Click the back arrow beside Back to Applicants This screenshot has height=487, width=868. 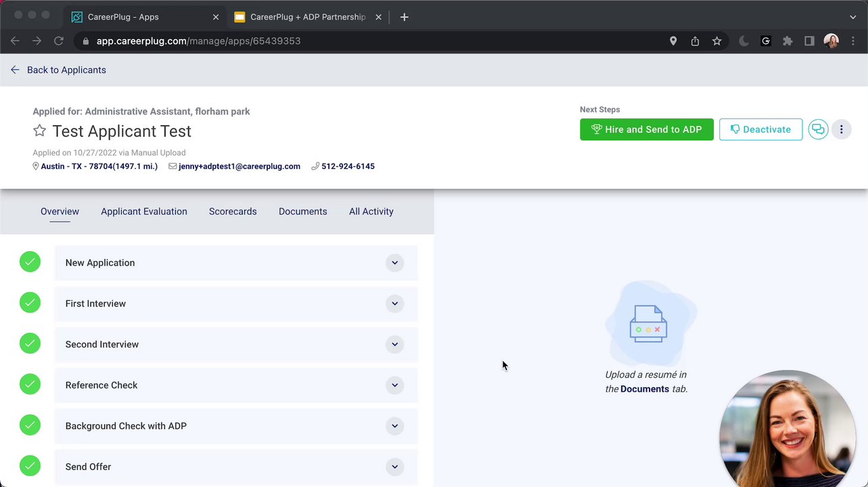(15, 70)
